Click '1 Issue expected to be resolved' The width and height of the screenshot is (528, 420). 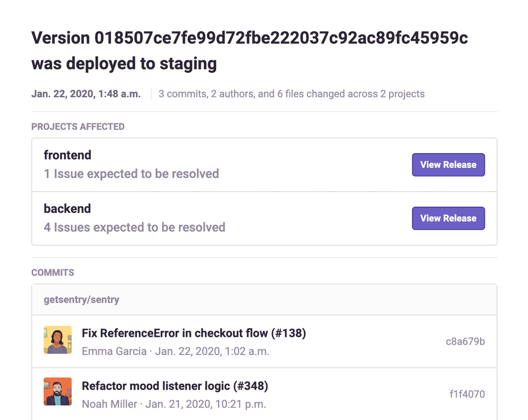[131, 174]
